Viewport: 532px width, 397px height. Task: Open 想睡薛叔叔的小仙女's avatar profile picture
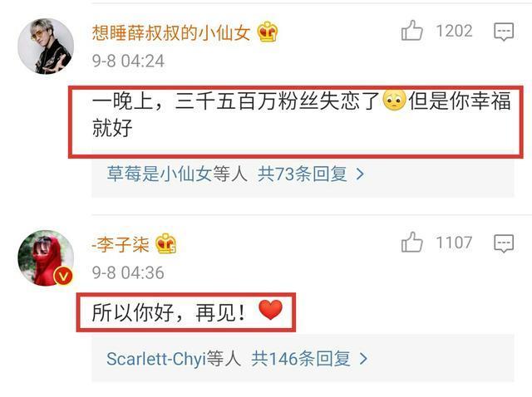(46, 47)
